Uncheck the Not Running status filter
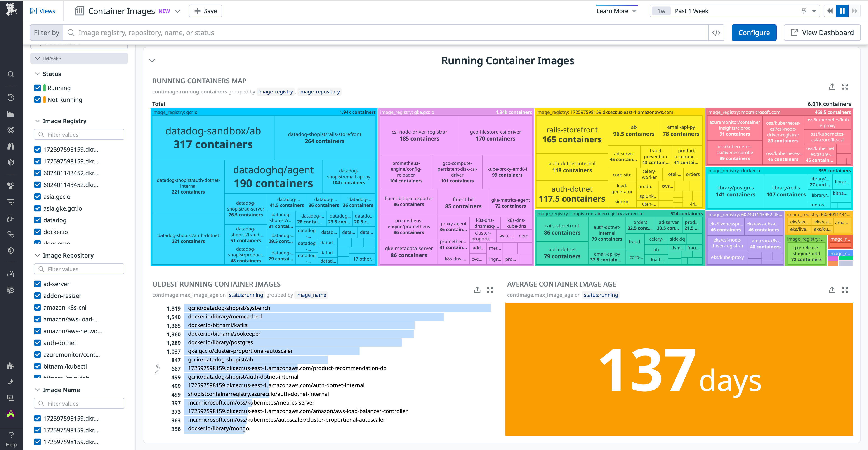 pos(37,100)
